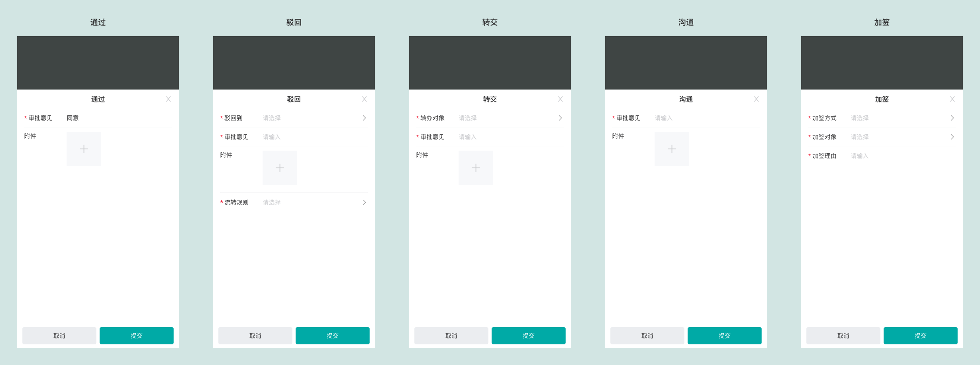Open the 加签对象 selection dropdown
The height and width of the screenshot is (365, 980).
902,137
